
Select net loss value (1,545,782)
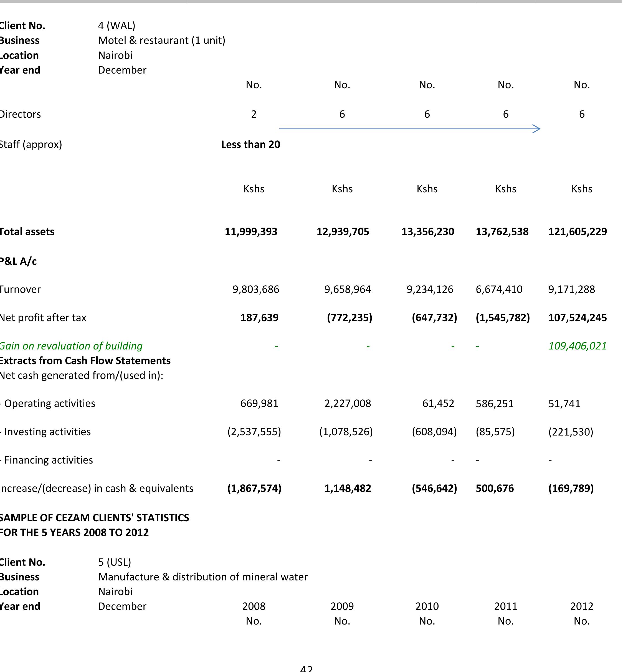click(x=503, y=318)
